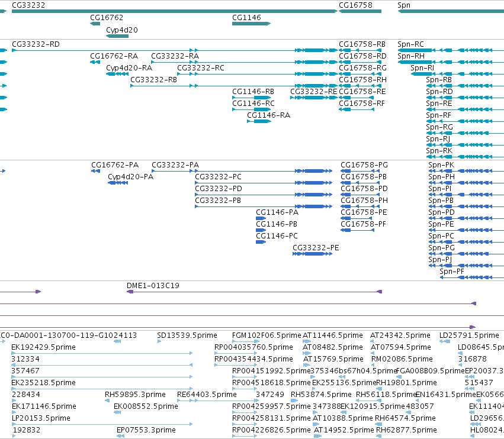Click the CG33232-PA protein label
Image resolution: width=504 pixels, height=439 pixels.
(x=175, y=164)
